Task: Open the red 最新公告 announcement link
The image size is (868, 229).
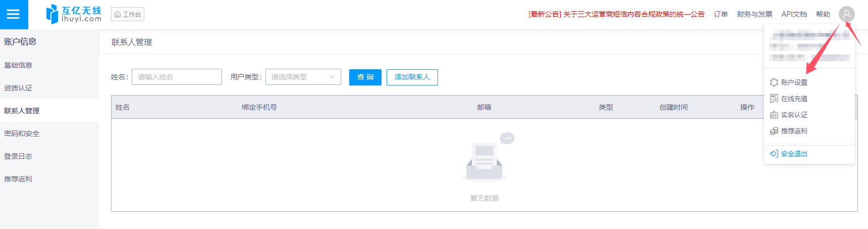Action: tap(616, 14)
